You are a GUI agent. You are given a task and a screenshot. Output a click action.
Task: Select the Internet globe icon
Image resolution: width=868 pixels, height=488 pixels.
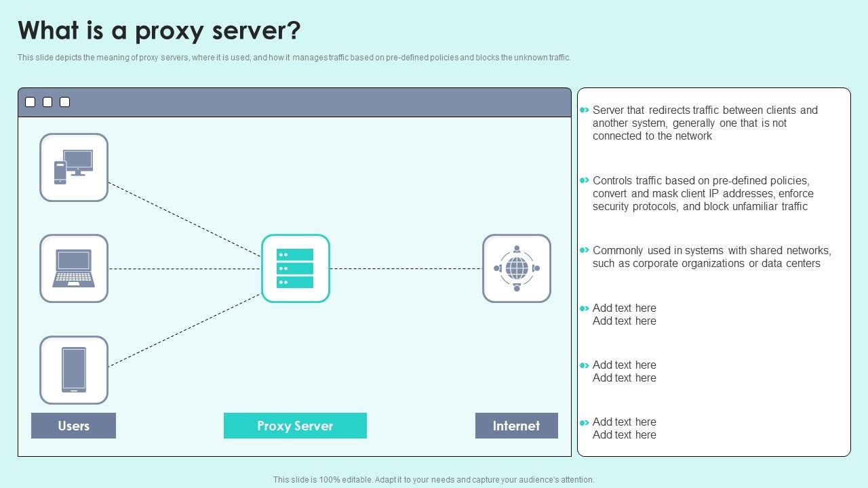click(517, 268)
